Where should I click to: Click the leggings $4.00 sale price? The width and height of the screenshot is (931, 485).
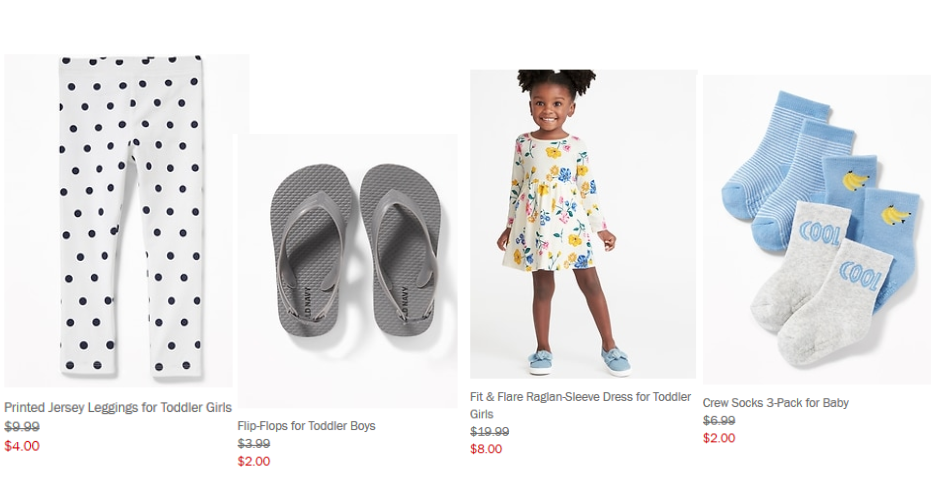22,446
